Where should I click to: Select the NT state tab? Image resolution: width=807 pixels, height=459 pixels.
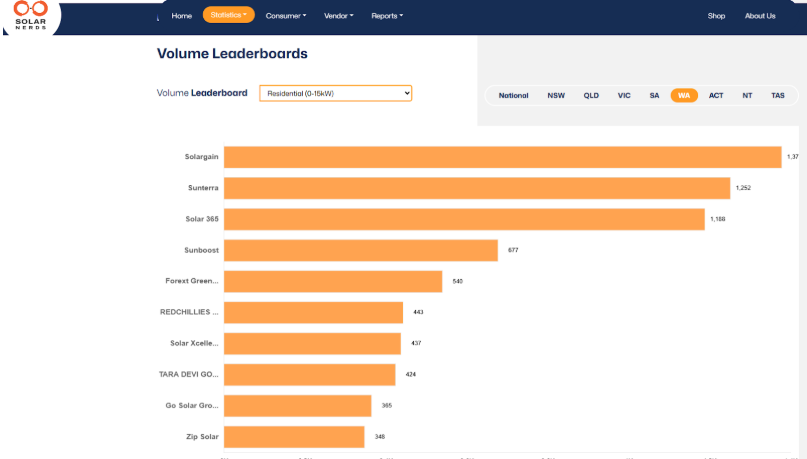pyautogui.click(x=747, y=96)
